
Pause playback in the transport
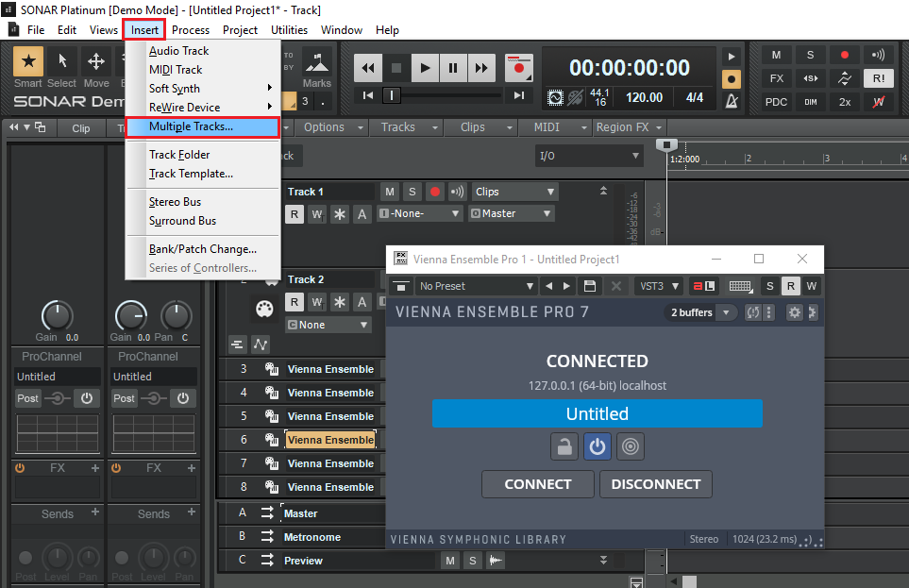[x=453, y=68]
